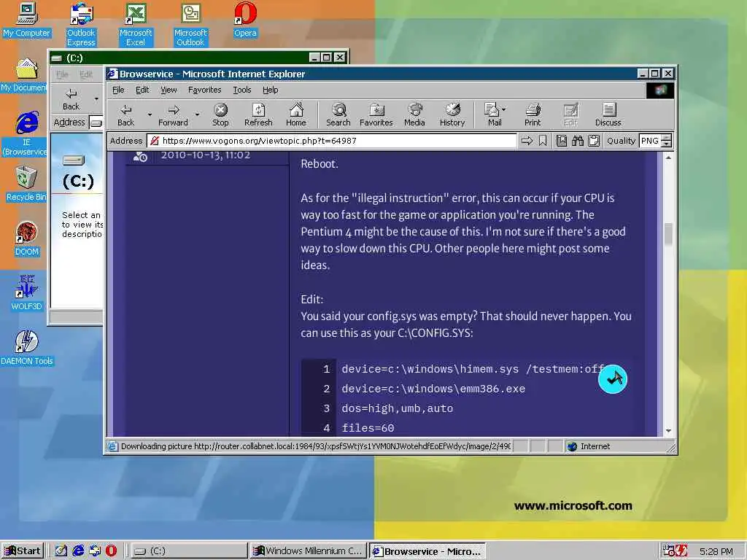Switch to Browservice taskbar button
747x560 pixels.
[427, 551]
